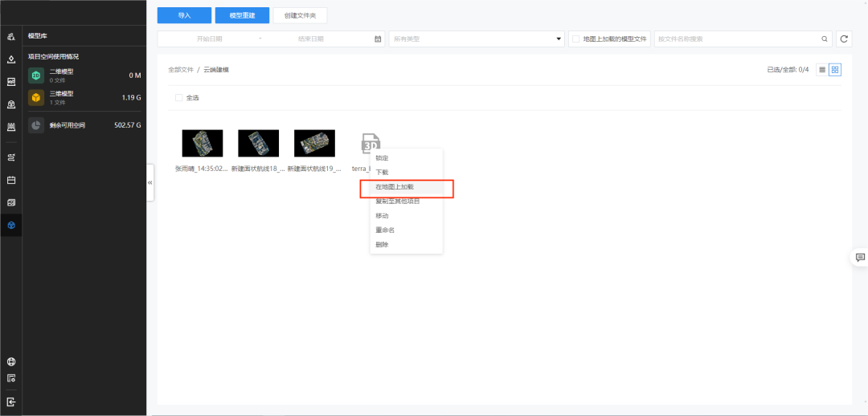The width and height of the screenshot is (868, 416).
Task: Select the blue cube model library icon
Action: [11, 225]
